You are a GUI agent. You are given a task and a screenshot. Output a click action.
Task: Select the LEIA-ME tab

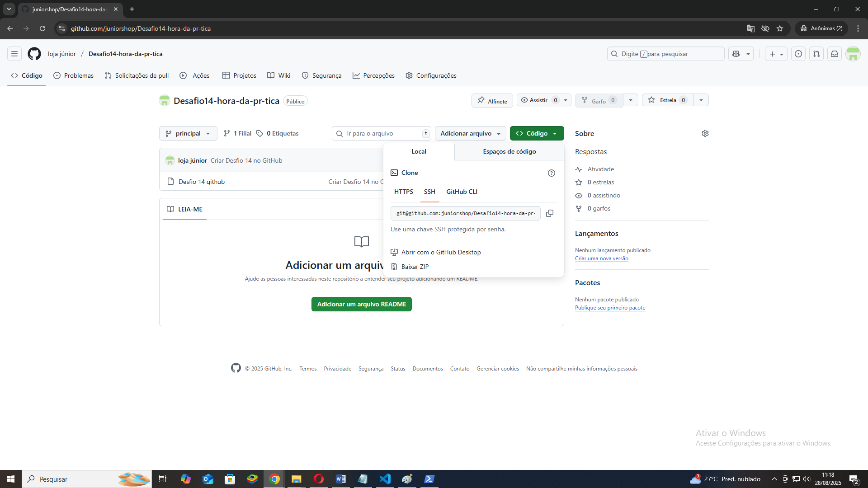[x=185, y=209]
